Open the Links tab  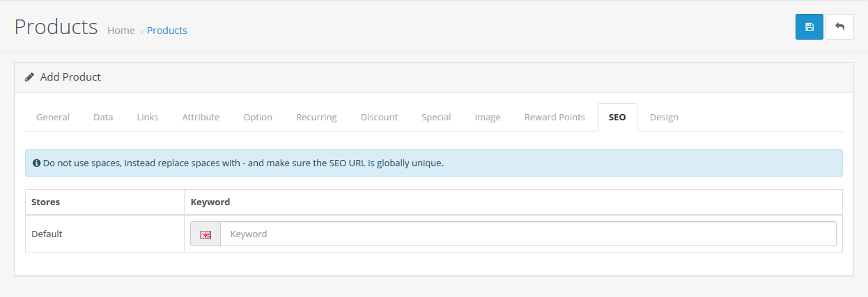tap(148, 117)
